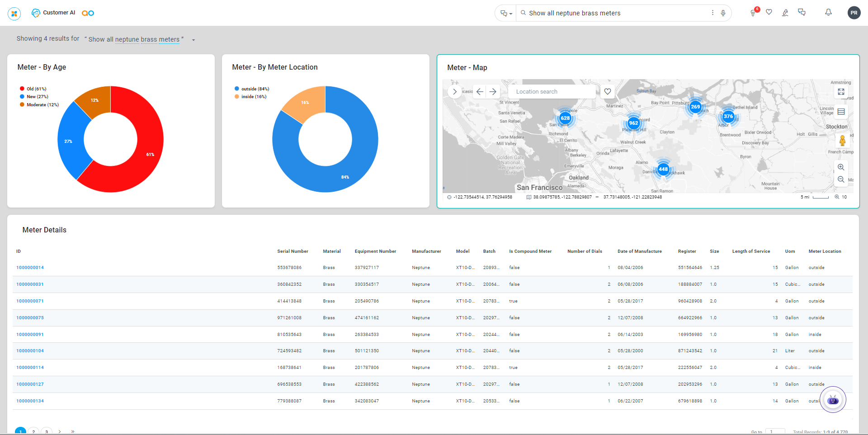Open the notifications bell

(828, 13)
